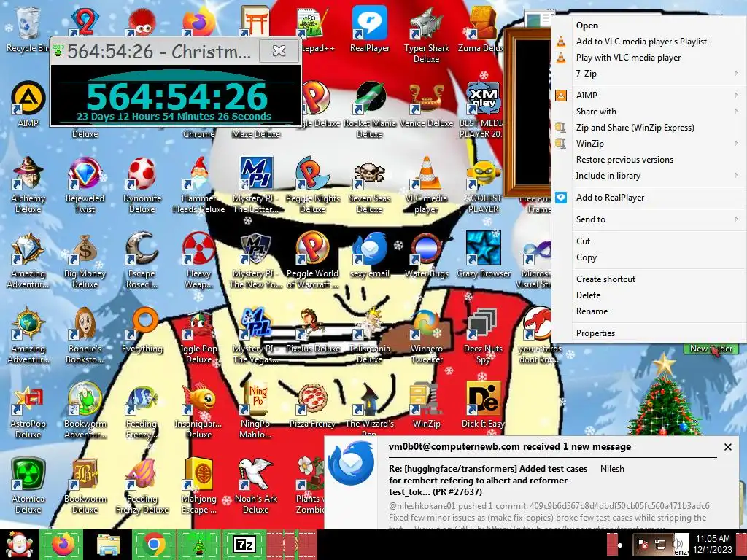747x560 pixels.
Task: Open File Explorer taskbar button
Action: [x=108, y=545]
